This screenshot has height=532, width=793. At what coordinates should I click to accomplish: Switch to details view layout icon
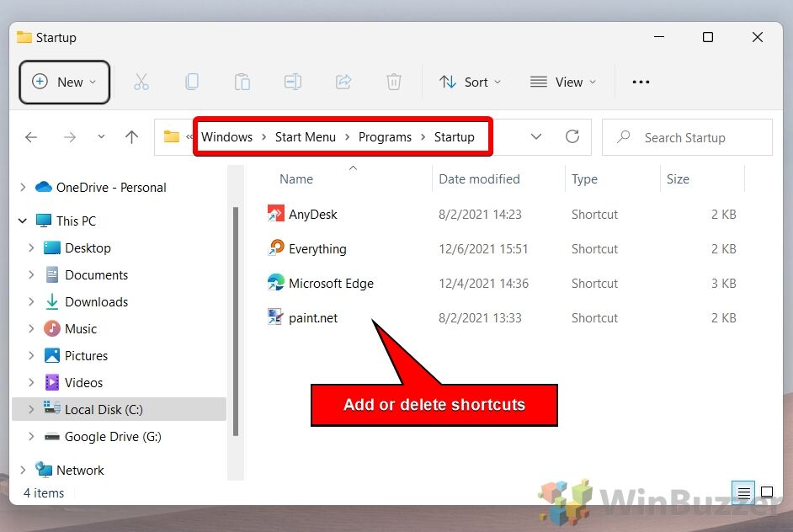pos(743,492)
